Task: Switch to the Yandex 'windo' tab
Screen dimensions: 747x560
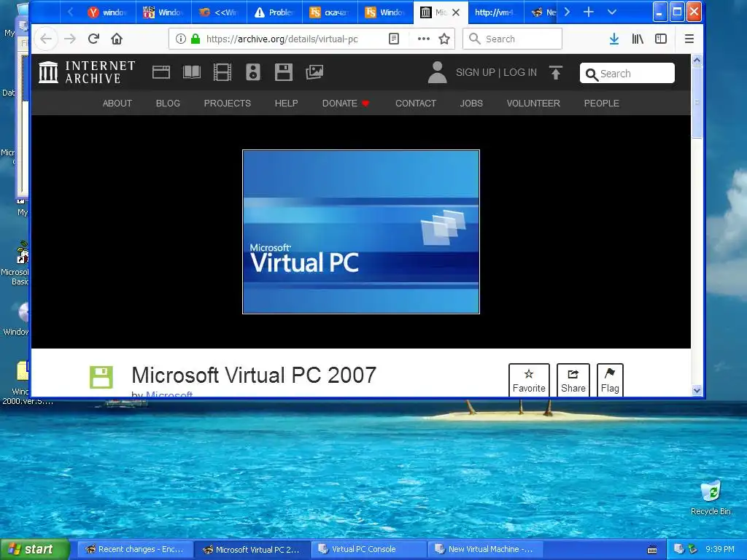Action: 108,12
